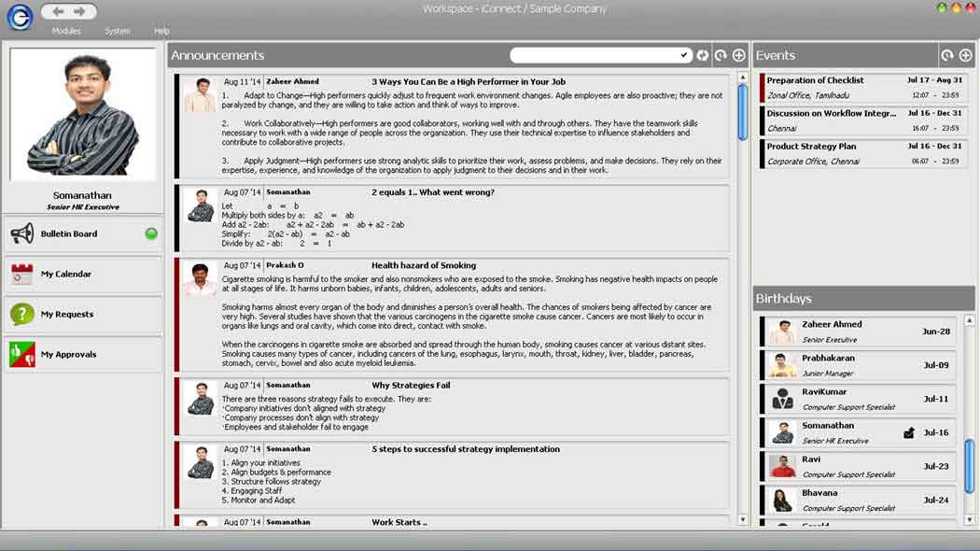
Task: Click Somanathan's profile photo
Action: coord(83,116)
